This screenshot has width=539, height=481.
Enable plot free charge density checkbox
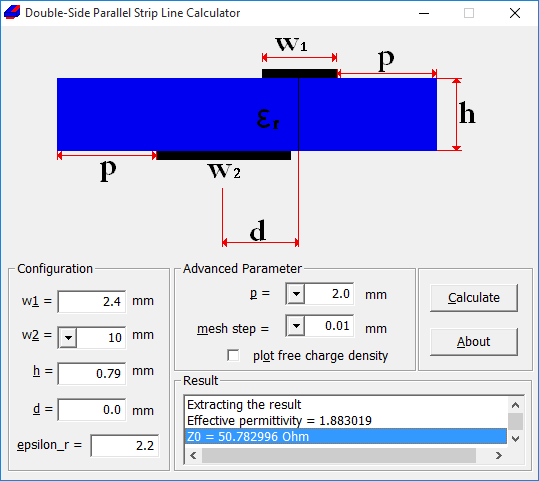(x=233, y=356)
